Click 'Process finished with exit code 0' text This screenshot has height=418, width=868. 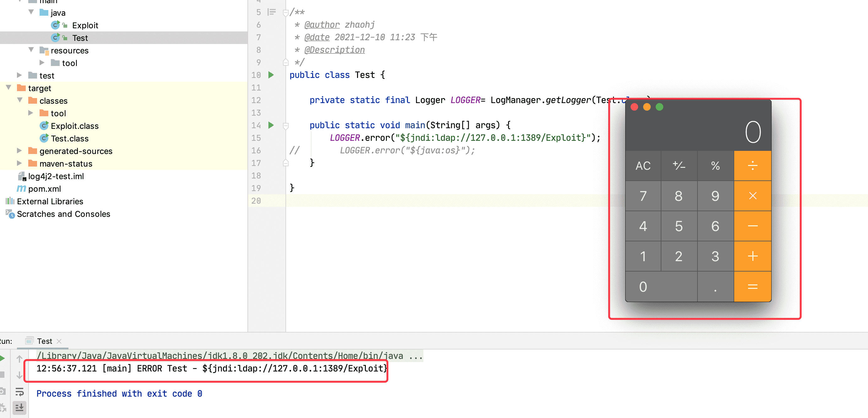(119, 393)
